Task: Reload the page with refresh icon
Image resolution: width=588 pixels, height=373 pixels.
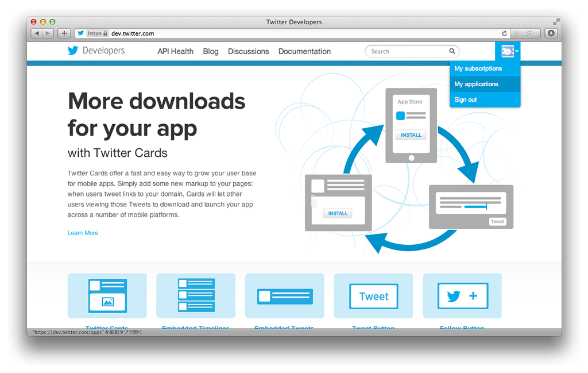Action: click(x=504, y=33)
